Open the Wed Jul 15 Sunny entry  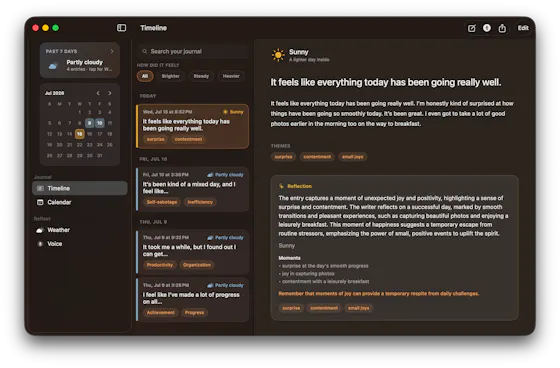click(192, 126)
